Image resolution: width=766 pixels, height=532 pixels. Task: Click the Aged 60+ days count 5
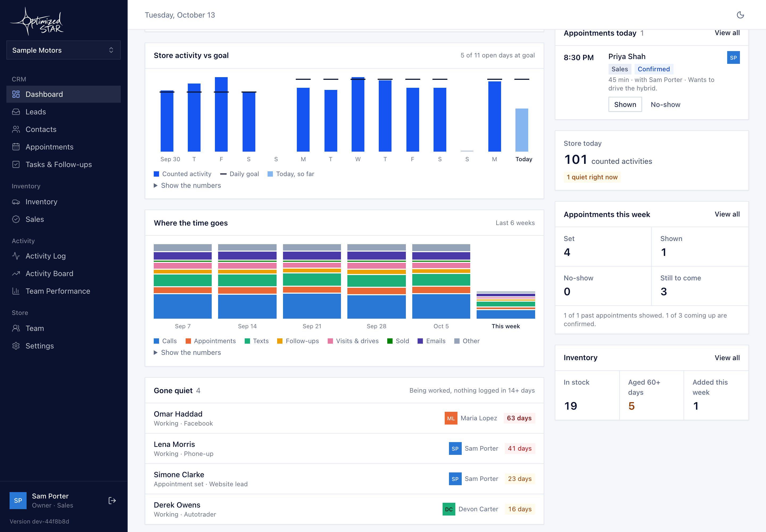point(631,406)
